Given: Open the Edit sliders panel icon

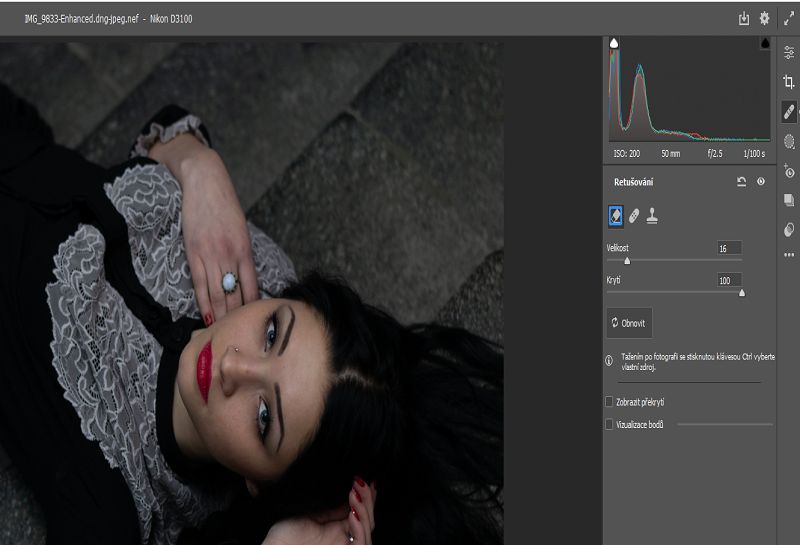Looking at the screenshot, I should 789,52.
